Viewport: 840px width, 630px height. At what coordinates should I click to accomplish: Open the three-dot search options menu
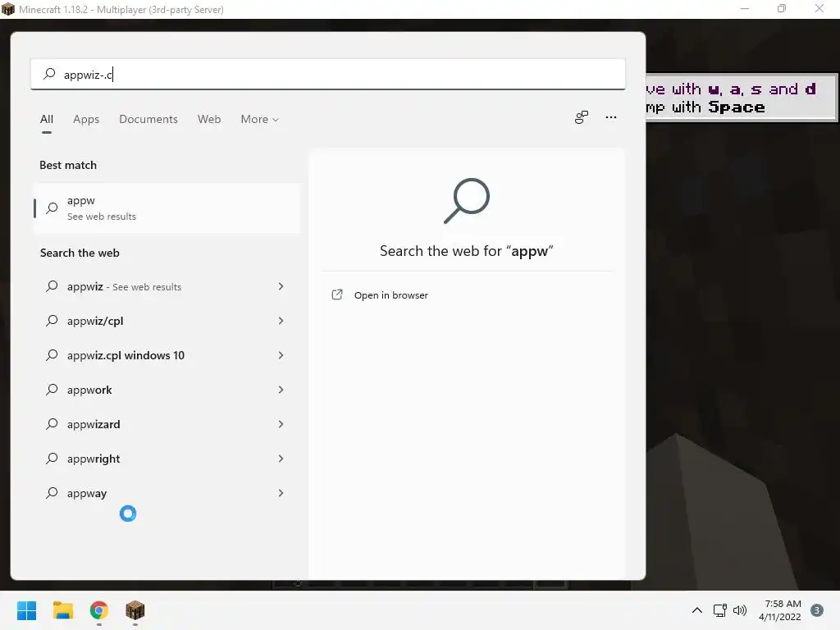pos(610,117)
